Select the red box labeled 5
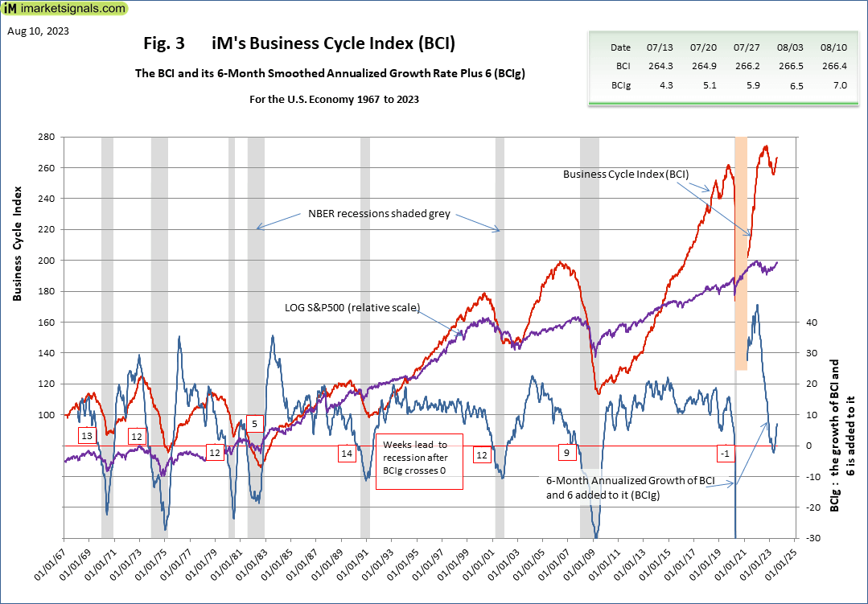The image size is (868, 604). click(254, 424)
